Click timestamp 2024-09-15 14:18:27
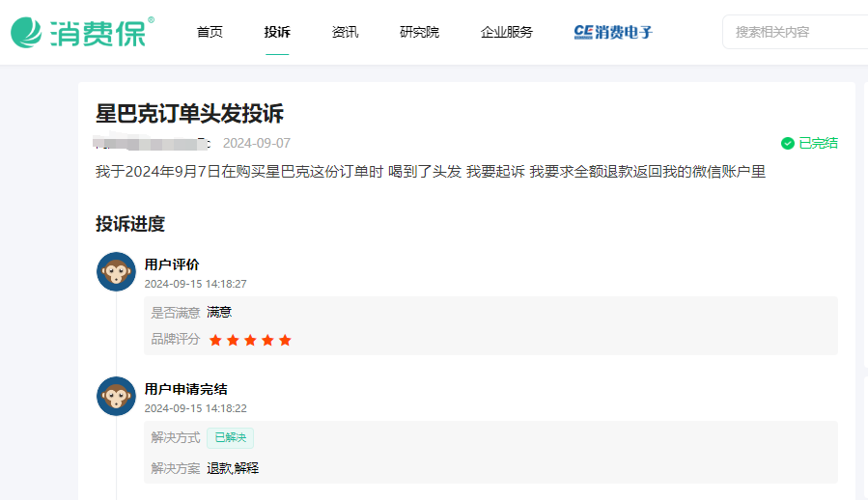This screenshot has height=500, width=868. point(195,284)
